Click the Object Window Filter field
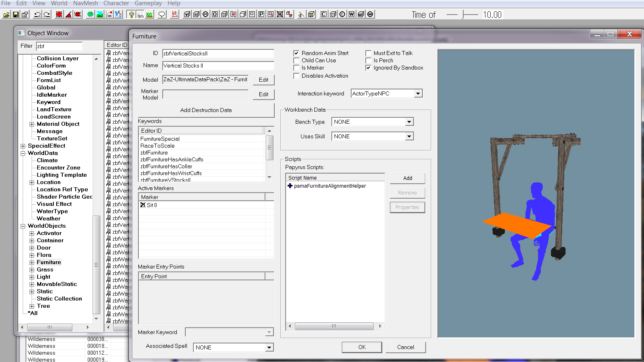644x362 pixels. pyautogui.click(x=59, y=46)
